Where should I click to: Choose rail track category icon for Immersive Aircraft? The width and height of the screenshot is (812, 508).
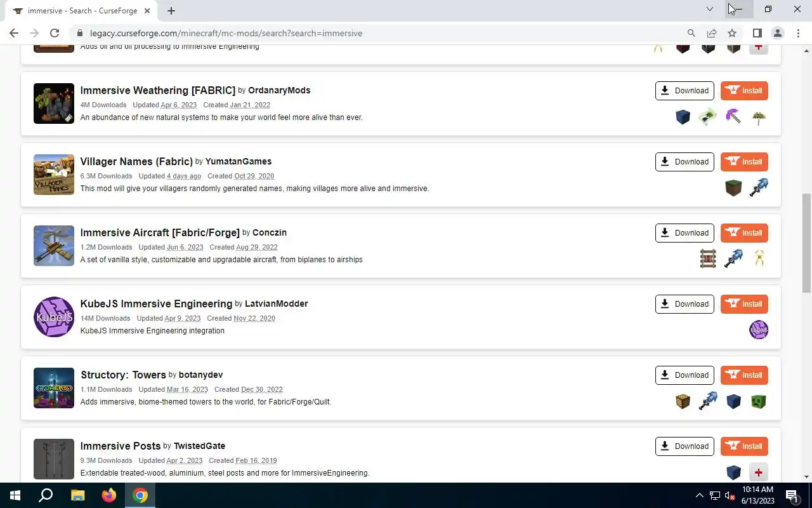[708, 259]
